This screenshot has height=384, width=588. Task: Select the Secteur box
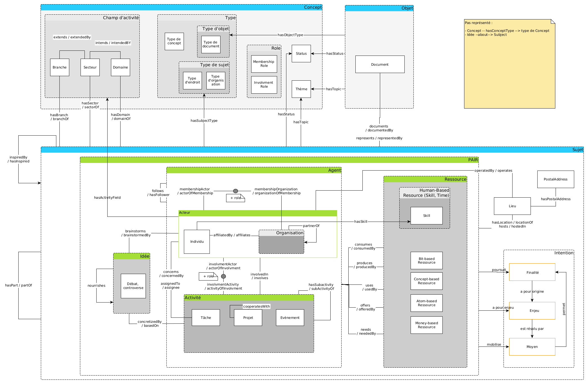(x=90, y=67)
